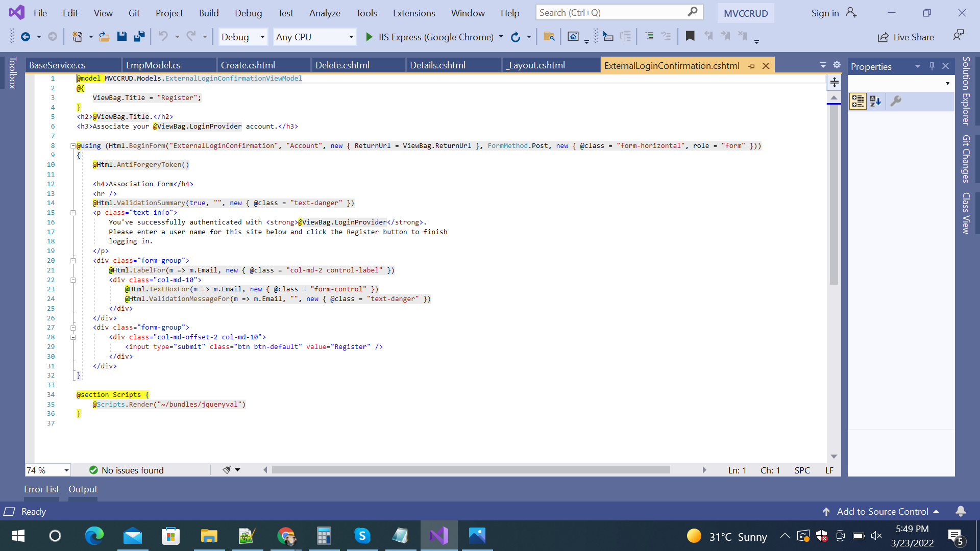Image resolution: width=980 pixels, height=551 pixels.
Task: Click the Open File folder icon
Action: click(104, 37)
